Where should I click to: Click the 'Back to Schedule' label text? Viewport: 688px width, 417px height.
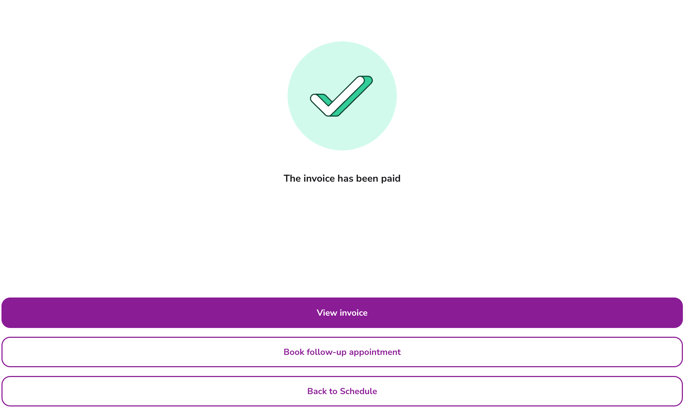click(342, 391)
